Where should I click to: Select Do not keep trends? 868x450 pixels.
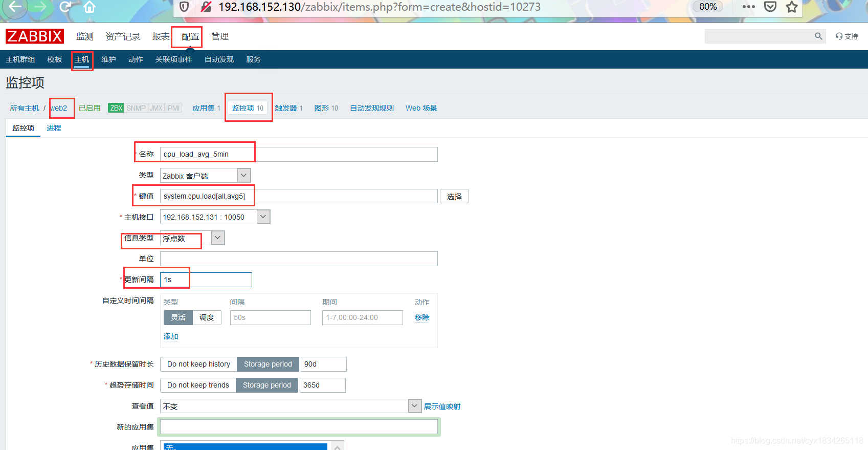coord(198,385)
